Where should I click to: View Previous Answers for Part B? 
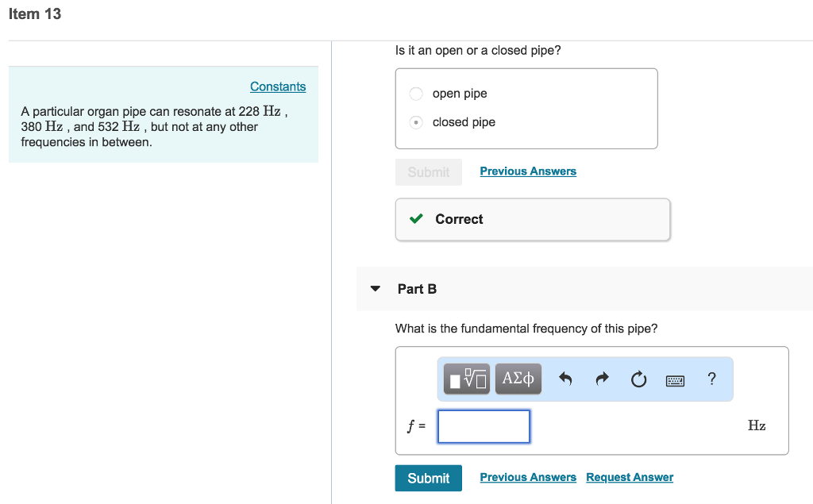(527, 477)
